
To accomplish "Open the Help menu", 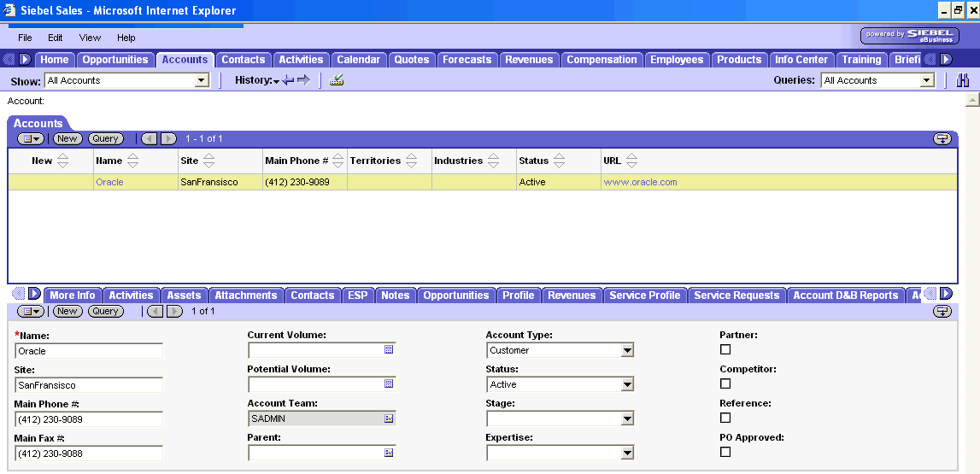I will [x=126, y=38].
